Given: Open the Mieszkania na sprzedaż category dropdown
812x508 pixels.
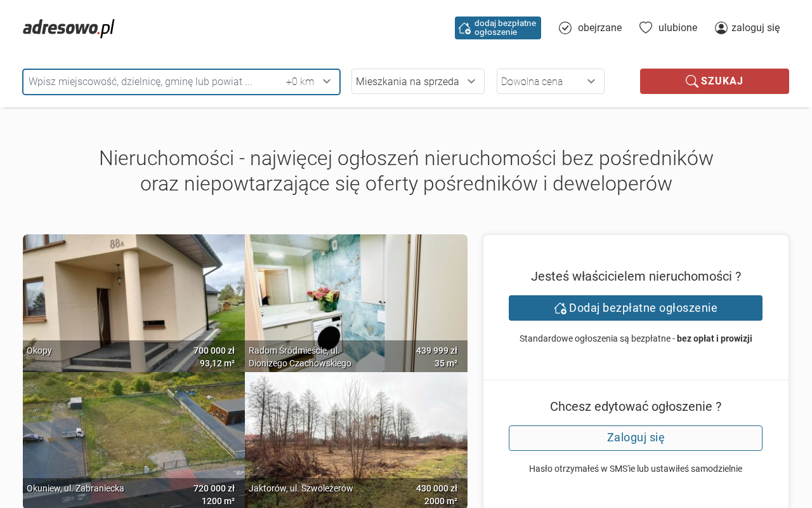Looking at the screenshot, I should click(x=417, y=81).
